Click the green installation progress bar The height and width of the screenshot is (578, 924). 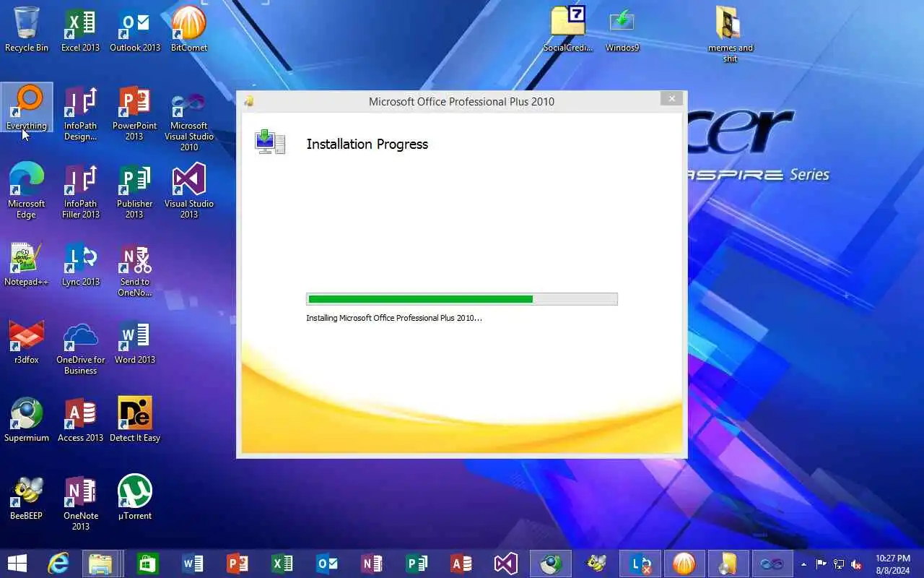(x=462, y=299)
